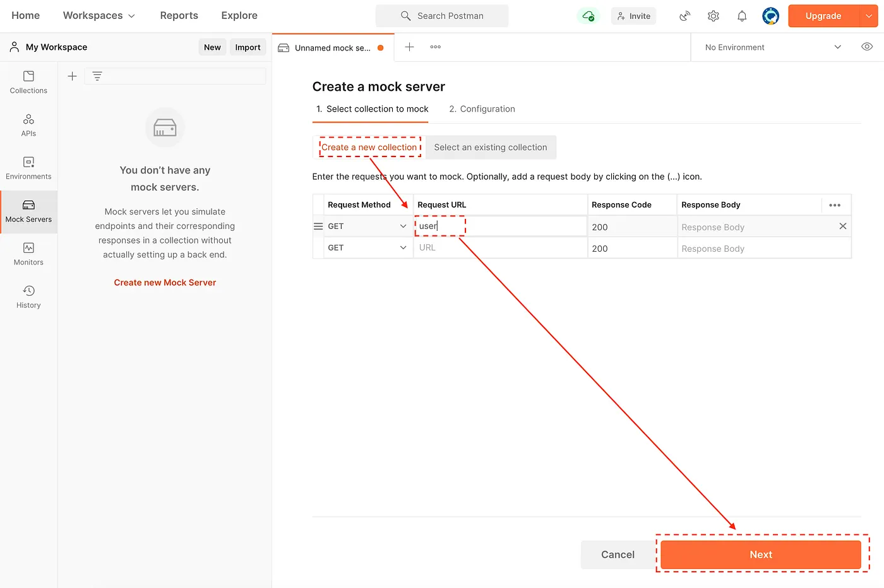Open the Explore menu

click(x=239, y=16)
